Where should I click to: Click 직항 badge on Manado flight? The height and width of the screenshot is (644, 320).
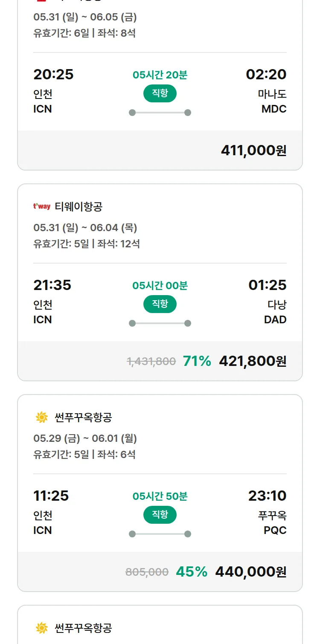160,93
